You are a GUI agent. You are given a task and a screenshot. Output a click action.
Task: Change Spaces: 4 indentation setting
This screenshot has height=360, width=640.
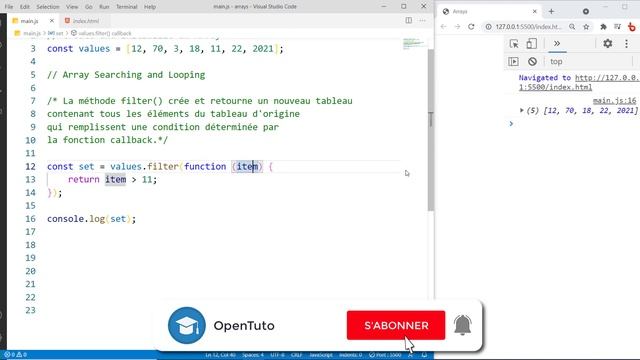pyautogui.click(x=253, y=355)
